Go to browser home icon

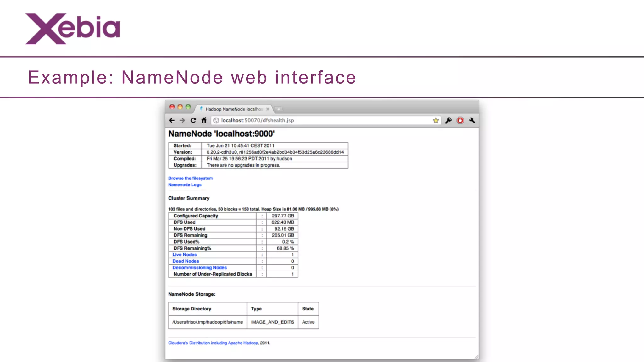(x=204, y=120)
